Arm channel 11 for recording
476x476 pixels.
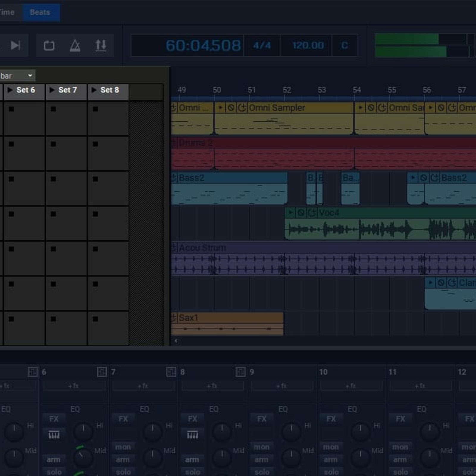[x=400, y=460]
